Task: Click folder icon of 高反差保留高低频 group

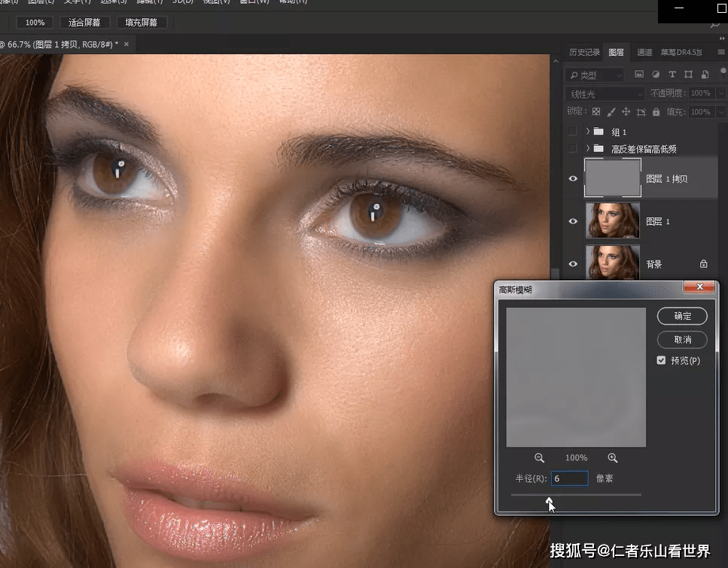Action: [x=599, y=148]
